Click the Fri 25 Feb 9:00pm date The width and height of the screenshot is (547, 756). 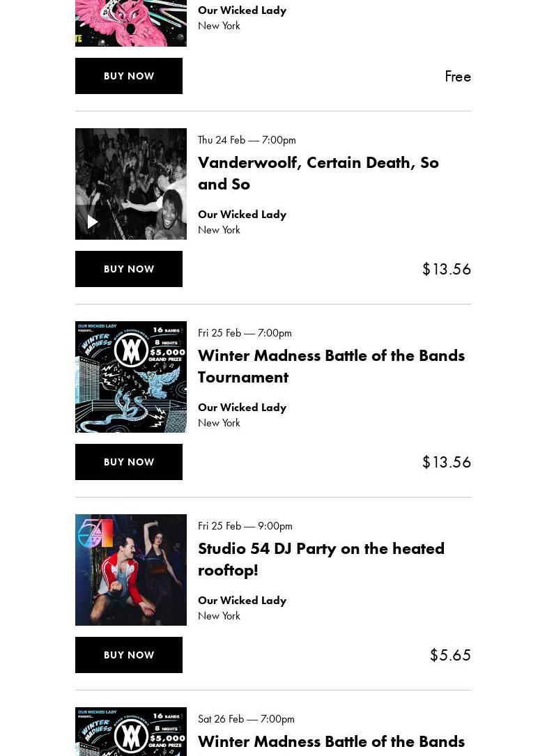pos(245,525)
